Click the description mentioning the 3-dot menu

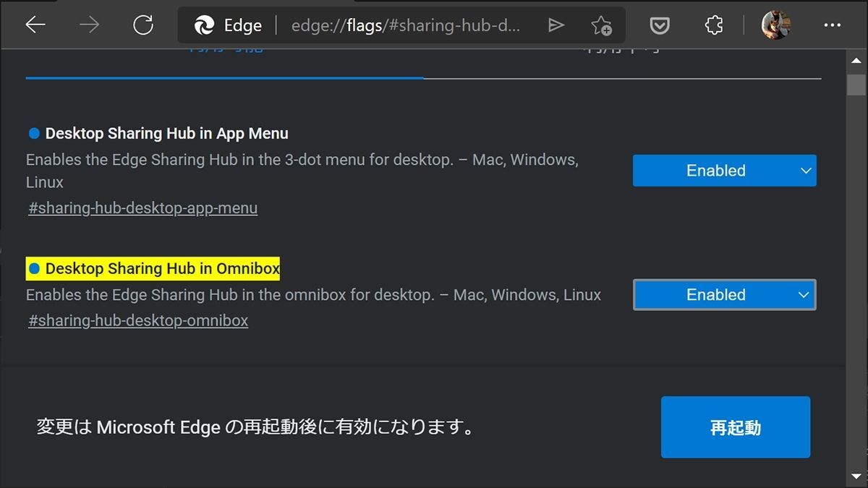pyautogui.click(x=302, y=171)
